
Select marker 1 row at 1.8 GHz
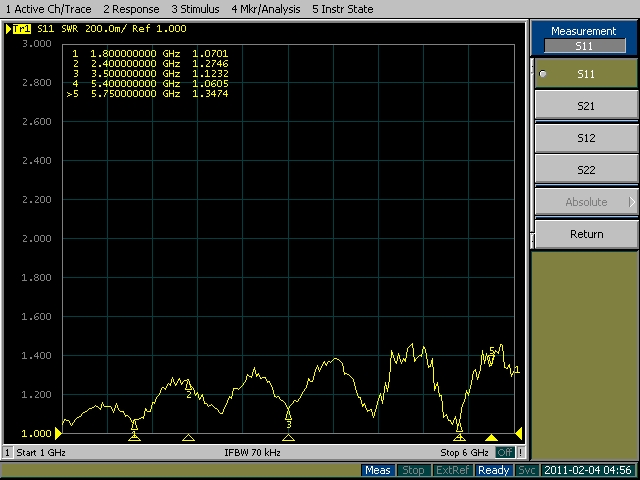point(150,53)
